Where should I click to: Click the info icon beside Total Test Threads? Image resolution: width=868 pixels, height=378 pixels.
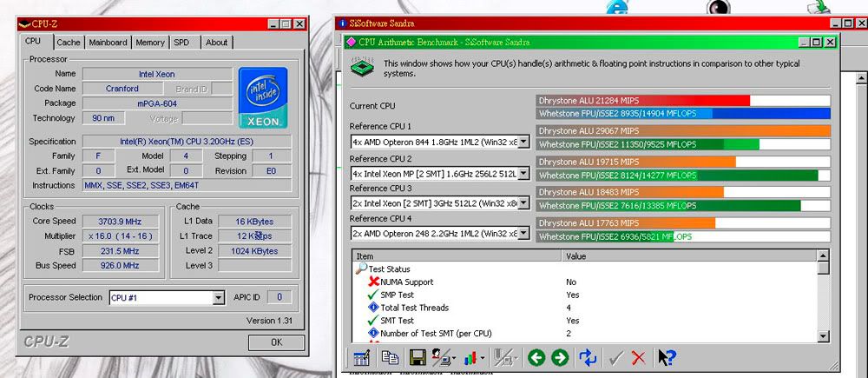click(373, 307)
